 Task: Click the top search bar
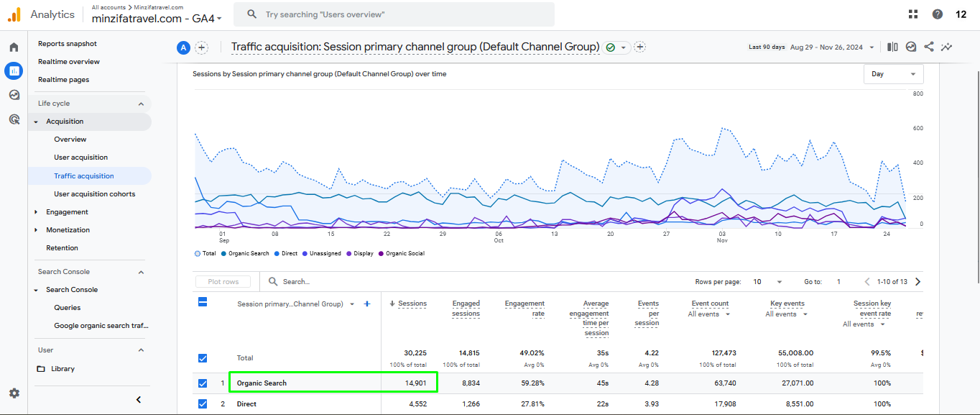[394, 14]
